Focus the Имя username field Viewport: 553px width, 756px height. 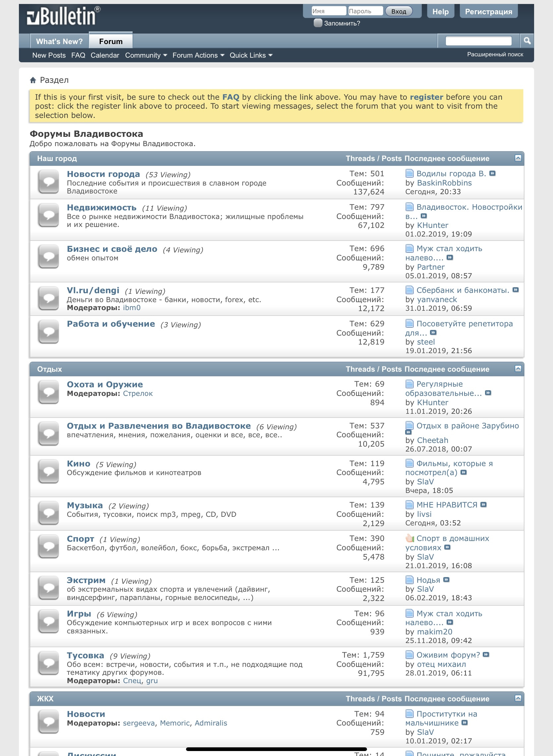tap(329, 11)
